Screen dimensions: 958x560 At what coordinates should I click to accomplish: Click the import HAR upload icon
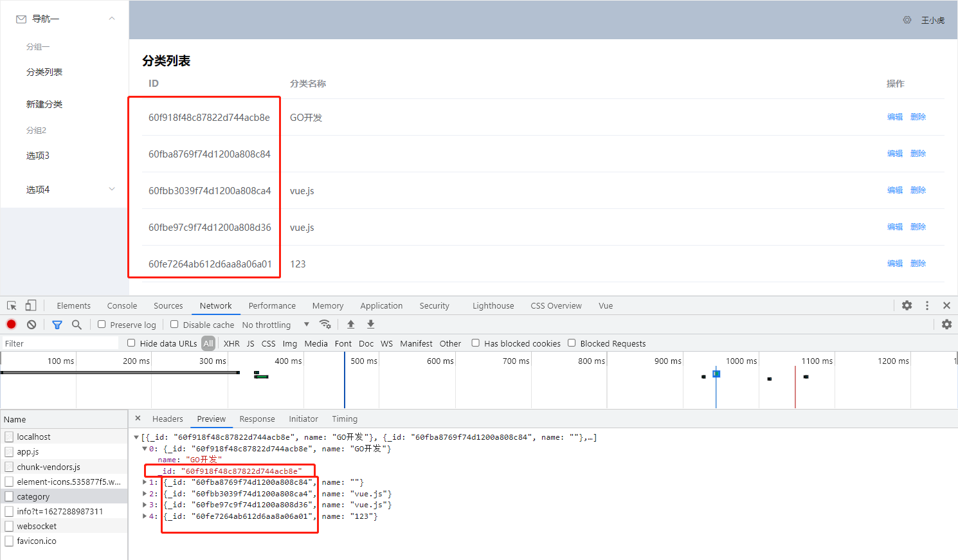(351, 325)
